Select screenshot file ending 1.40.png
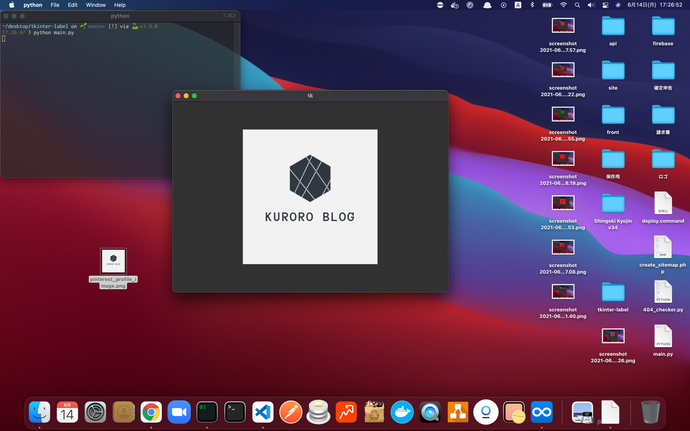 coord(563,301)
